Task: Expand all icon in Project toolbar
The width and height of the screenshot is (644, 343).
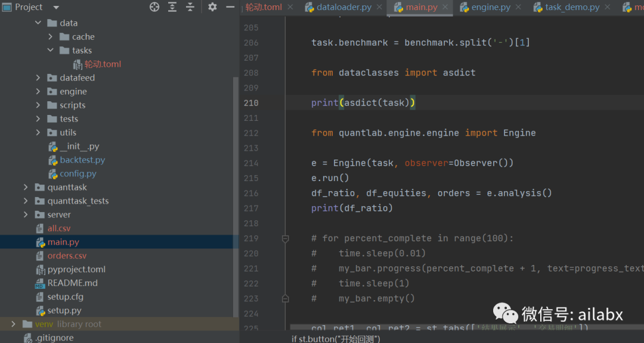Action: [172, 7]
